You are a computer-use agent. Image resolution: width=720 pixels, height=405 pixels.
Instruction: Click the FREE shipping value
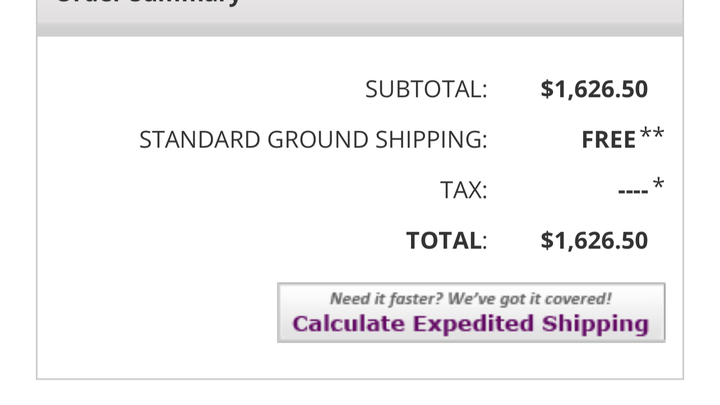click(608, 140)
